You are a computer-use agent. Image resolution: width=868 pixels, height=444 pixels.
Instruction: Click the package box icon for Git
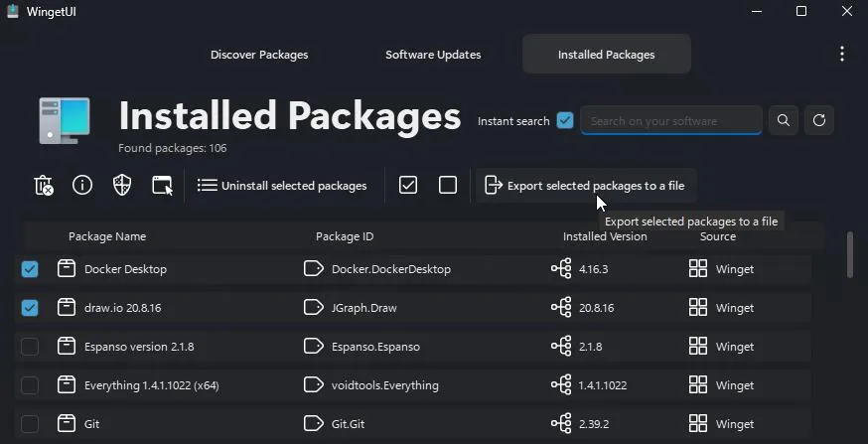[67, 424]
